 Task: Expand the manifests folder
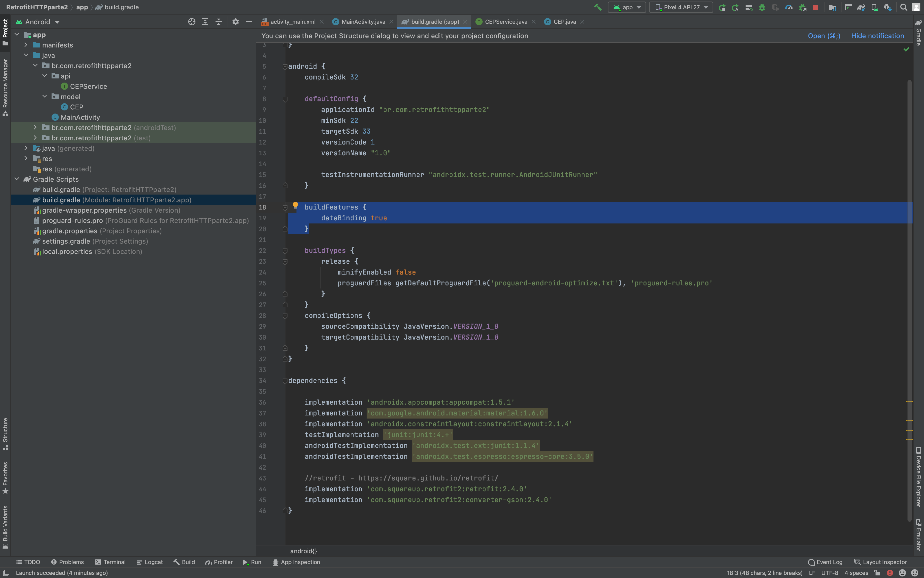pyautogui.click(x=26, y=45)
